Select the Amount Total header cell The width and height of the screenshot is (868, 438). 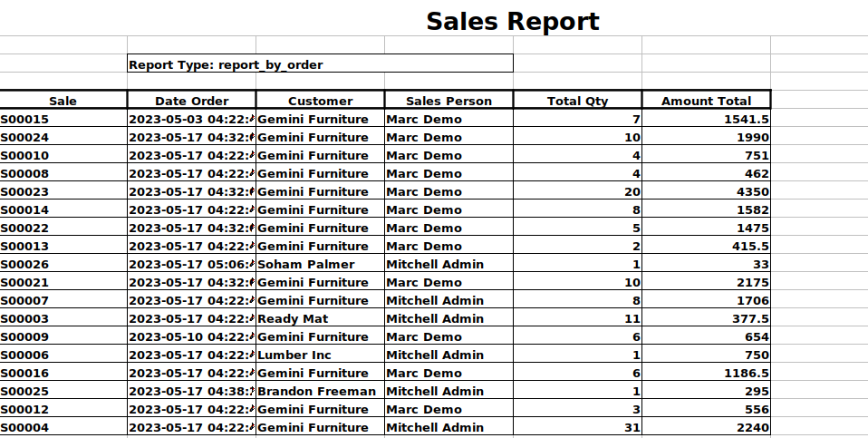[x=706, y=101]
